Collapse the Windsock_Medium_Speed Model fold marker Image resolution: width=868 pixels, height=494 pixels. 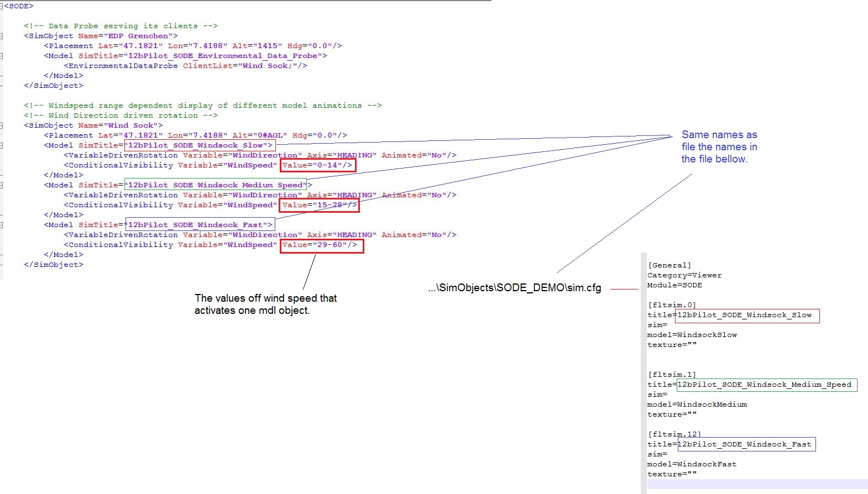click(2, 185)
